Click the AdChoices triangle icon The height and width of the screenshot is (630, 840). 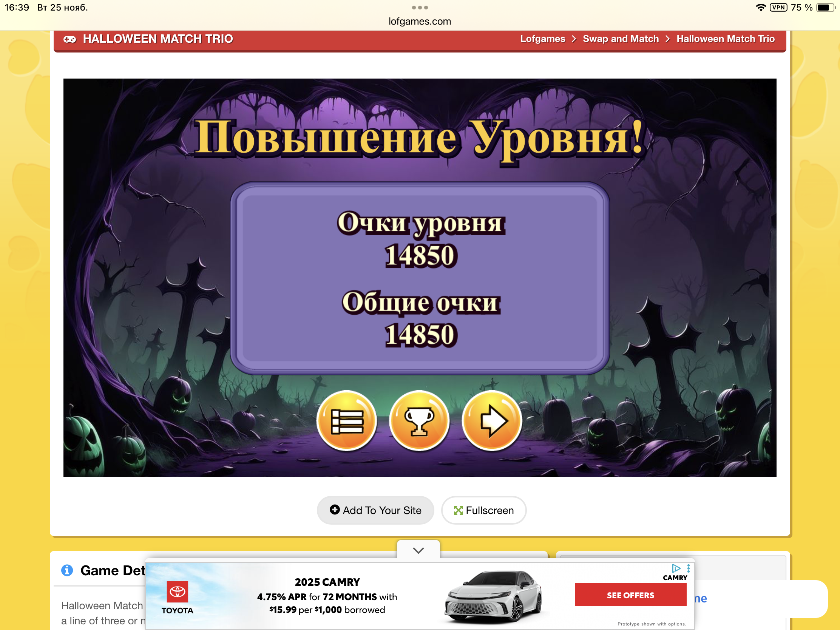coord(676,568)
